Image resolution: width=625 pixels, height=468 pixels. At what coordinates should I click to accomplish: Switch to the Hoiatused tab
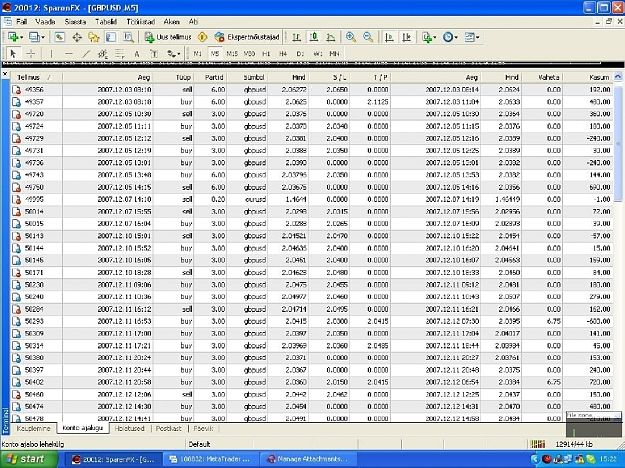coord(130,429)
